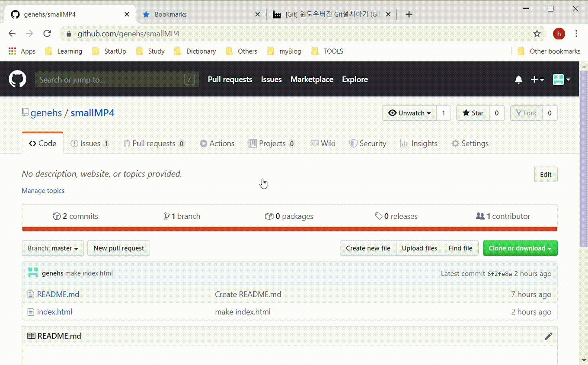View the 1 contributor page
The height and width of the screenshot is (365, 588).
coord(503,216)
